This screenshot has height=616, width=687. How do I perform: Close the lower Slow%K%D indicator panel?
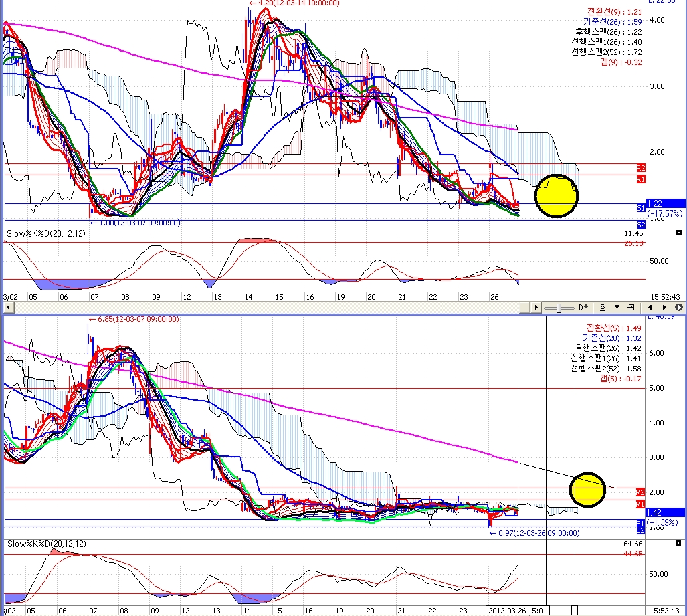679,544
